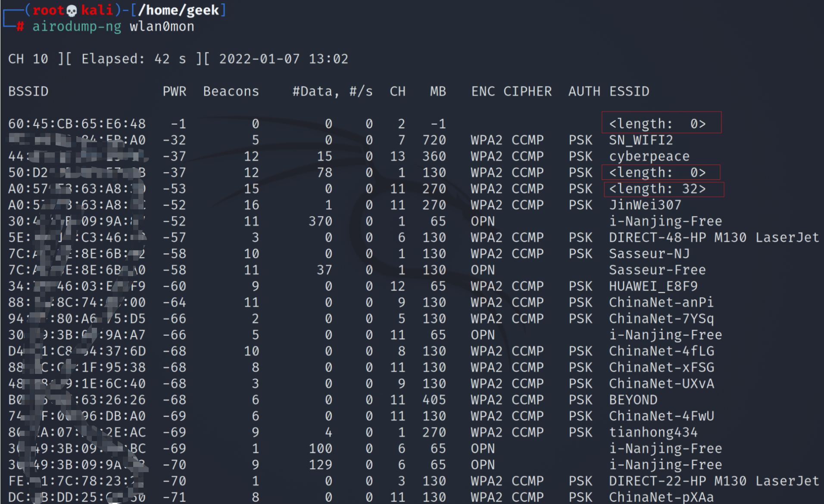Click the -64 power value in ChinaNet-anPi row
824x504 pixels.
tap(175, 302)
